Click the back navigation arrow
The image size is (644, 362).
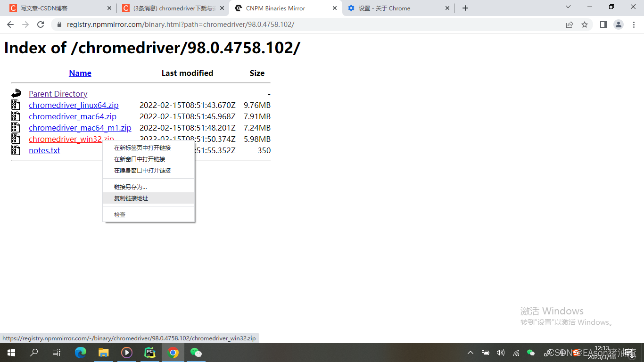[x=10, y=24]
